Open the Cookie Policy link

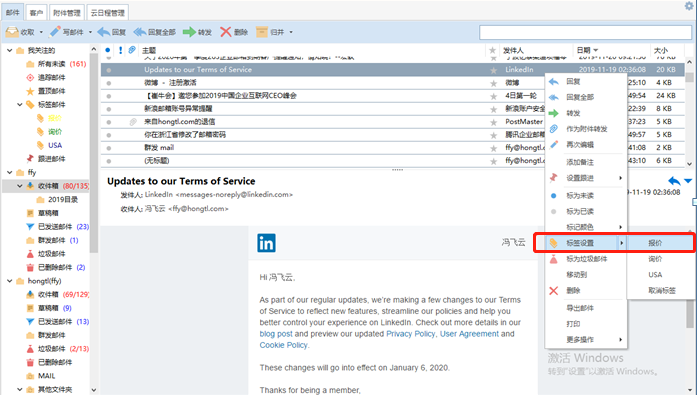(284, 345)
